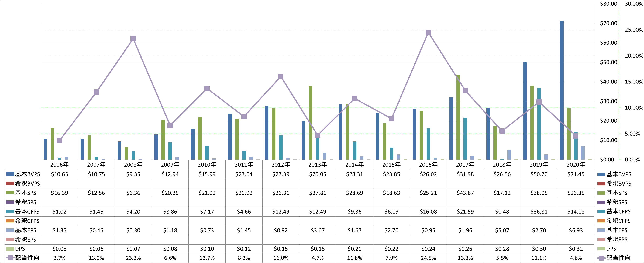Screen dimensions: 644x263
Task: Click the 2006年 year column header
Action: click(59, 165)
